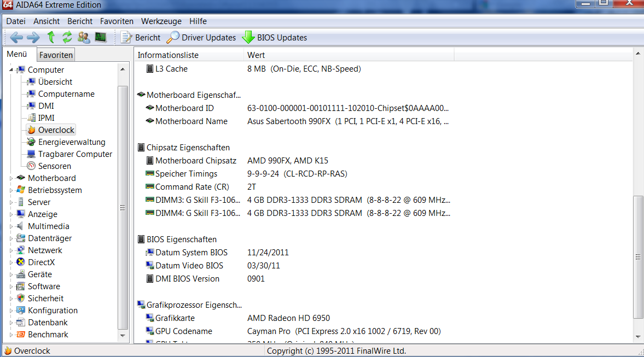
Task: Select the Overclock flame item
Action: [51, 130]
